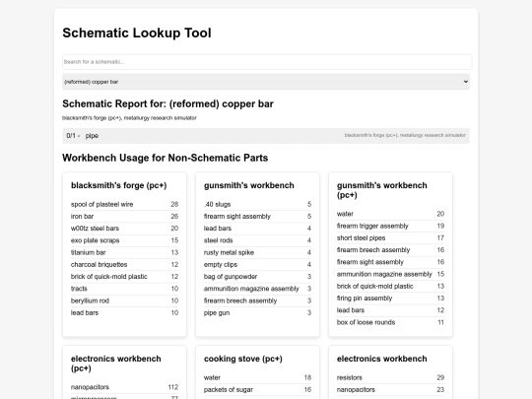Click 'lead bars' in blacksmith's forge (pc+) card
This screenshot has height=399, width=532.
point(124,313)
